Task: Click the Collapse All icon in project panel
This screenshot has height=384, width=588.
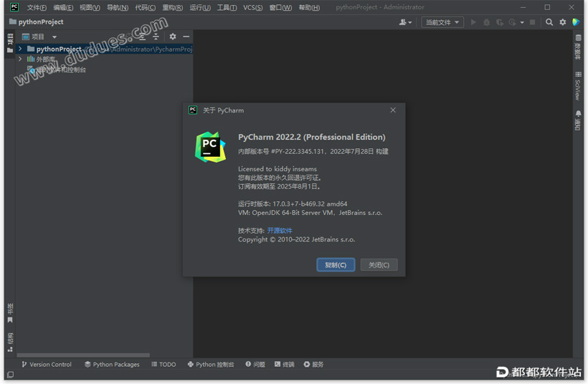Action: 156,37
